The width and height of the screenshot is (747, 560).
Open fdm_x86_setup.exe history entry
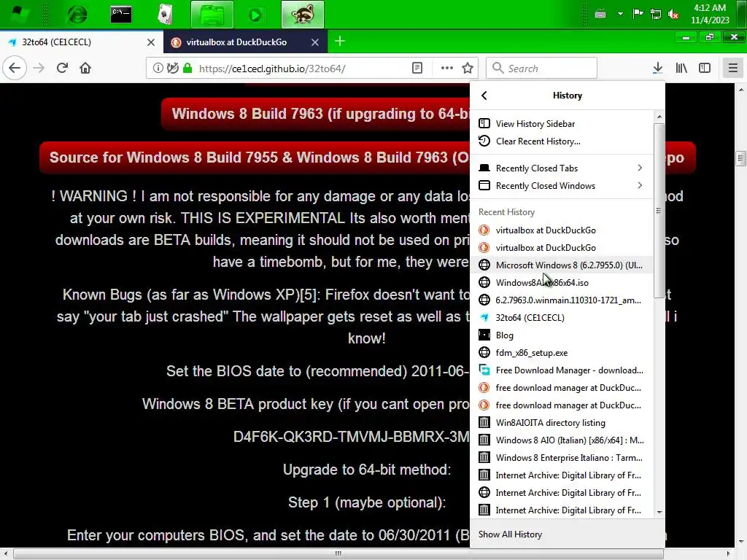click(x=561, y=353)
